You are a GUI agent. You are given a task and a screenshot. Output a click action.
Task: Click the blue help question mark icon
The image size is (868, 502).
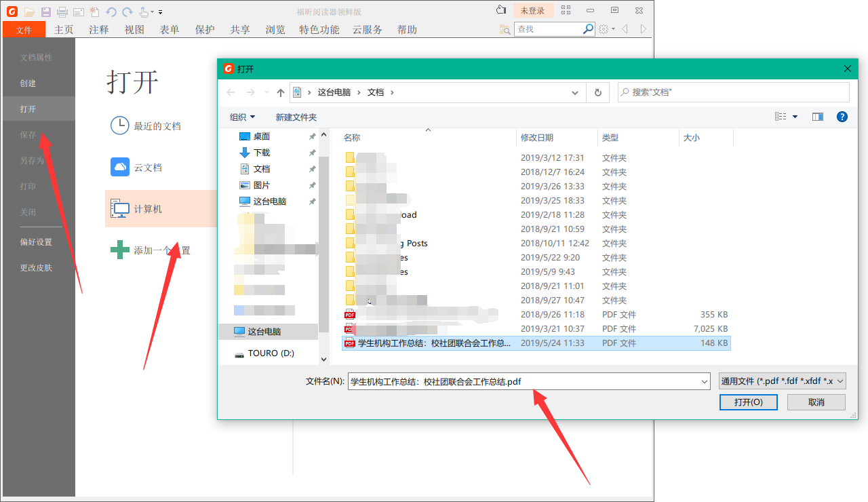(x=842, y=117)
